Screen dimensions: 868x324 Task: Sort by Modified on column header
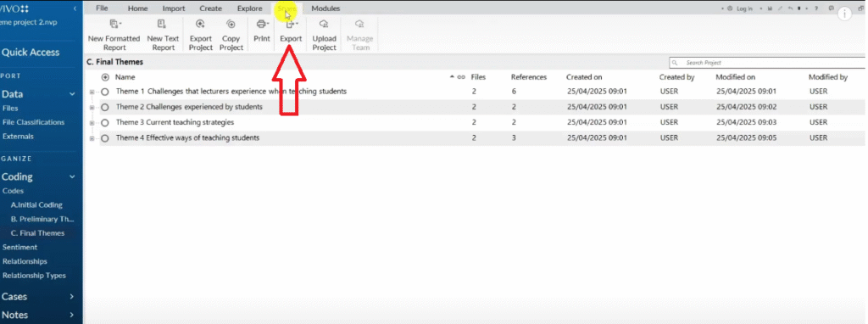pyautogui.click(x=735, y=77)
